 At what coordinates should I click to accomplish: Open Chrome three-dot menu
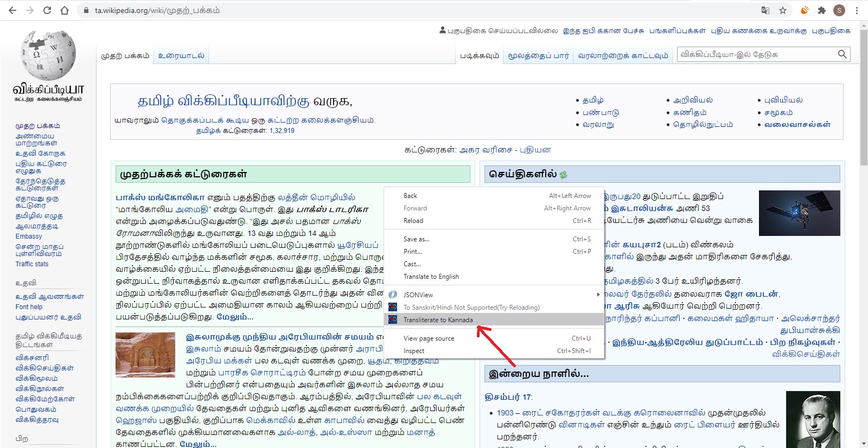pyautogui.click(x=857, y=10)
